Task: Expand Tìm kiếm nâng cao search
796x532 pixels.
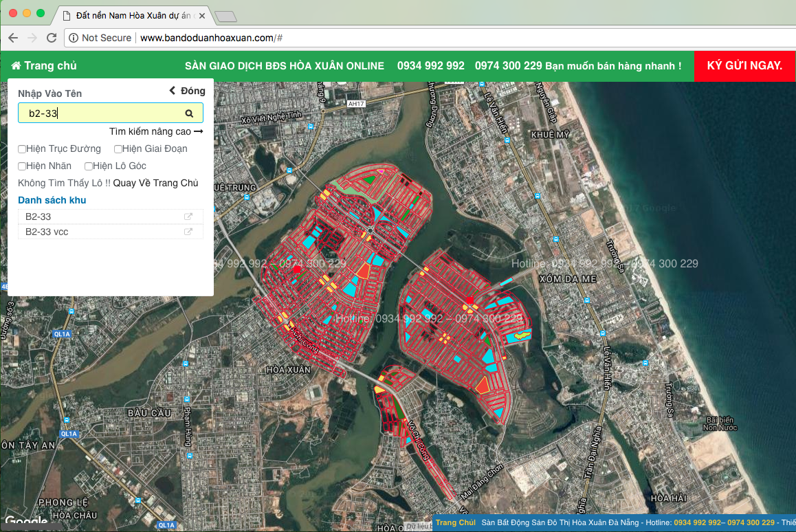Action: pyautogui.click(x=155, y=131)
